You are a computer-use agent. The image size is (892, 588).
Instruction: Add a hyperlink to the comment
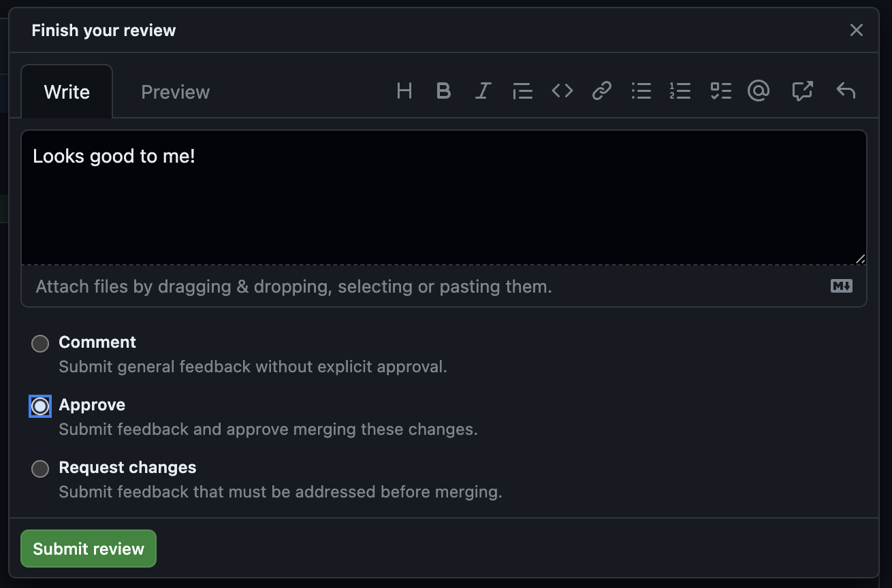click(x=601, y=91)
